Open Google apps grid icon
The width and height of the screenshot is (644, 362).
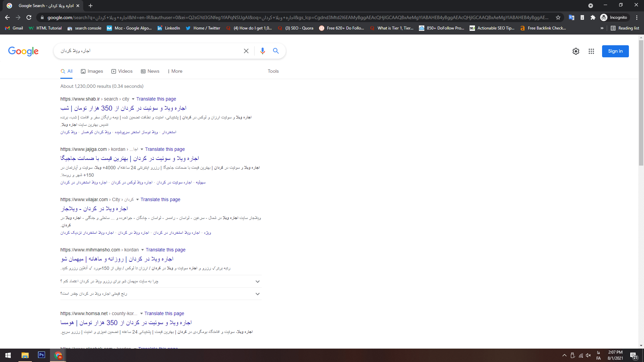tap(591, 51)
